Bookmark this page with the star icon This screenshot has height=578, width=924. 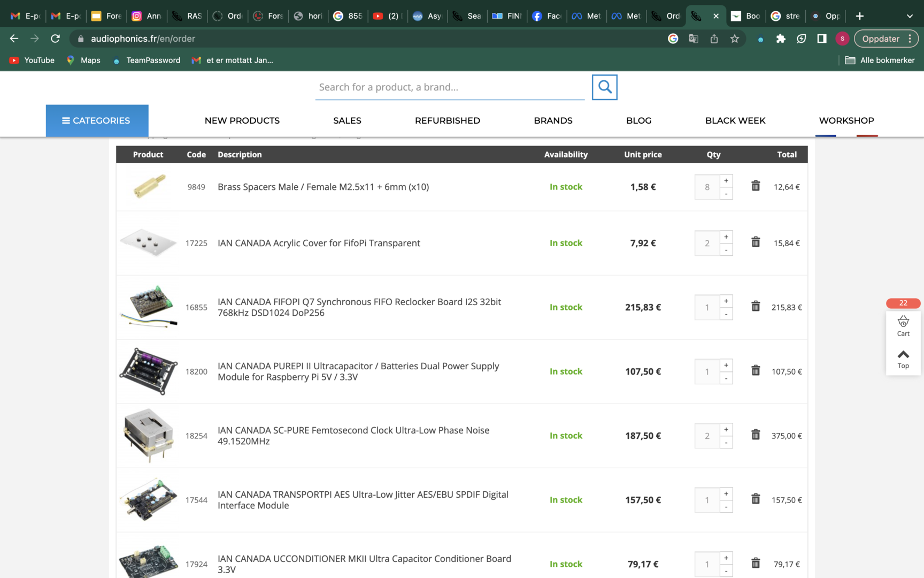(735, 39)
